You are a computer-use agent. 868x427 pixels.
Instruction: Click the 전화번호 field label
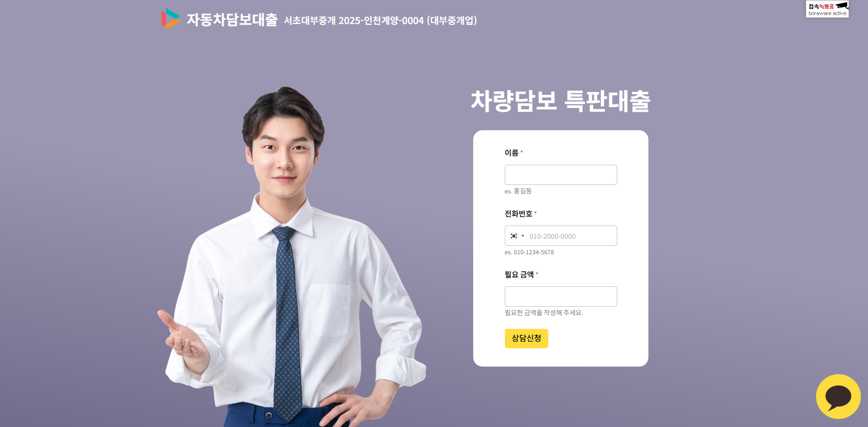click(519, 213)
